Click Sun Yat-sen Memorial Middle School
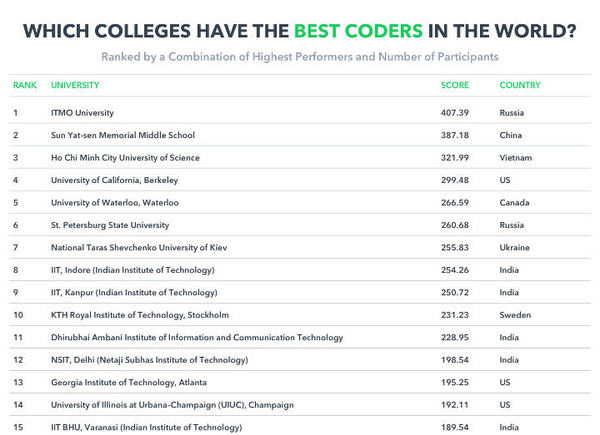 click(x=122, y=135)
